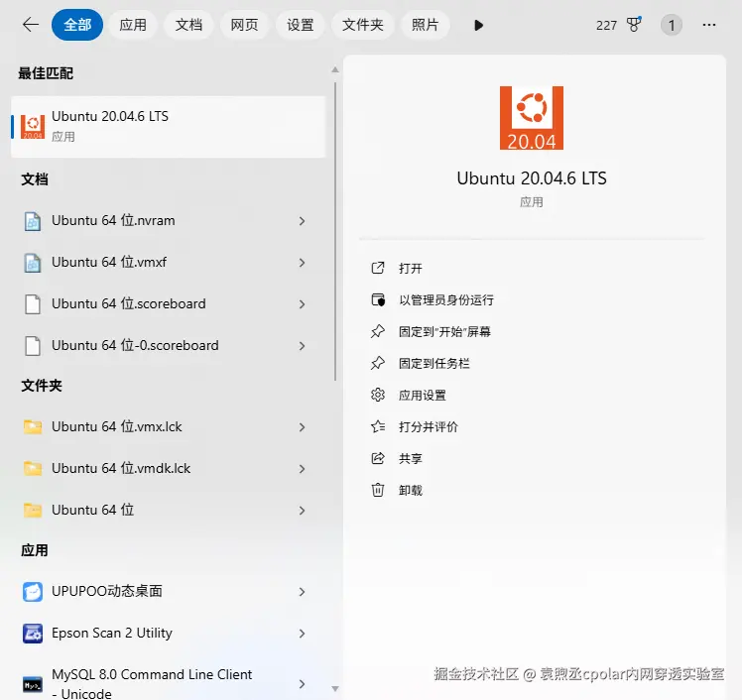Go back with the left arrow icon

[x=31, y=24]
